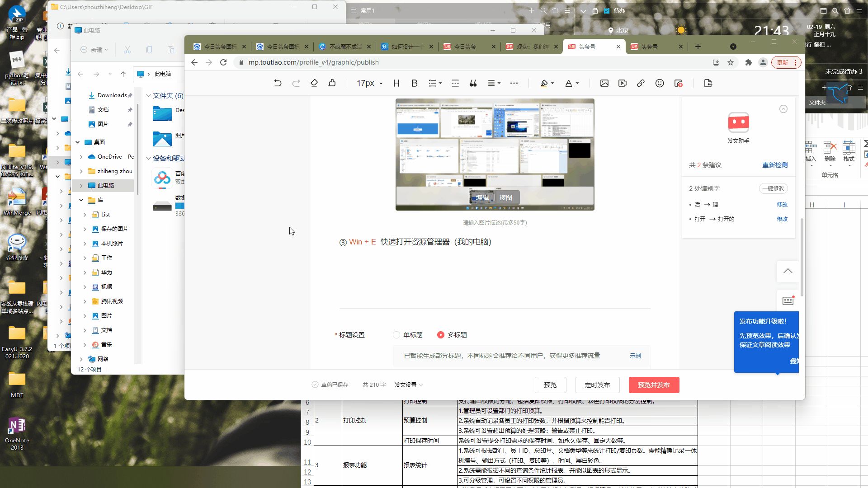Collapse the 发文助手 panel with the arrow
This screenshot has height=488, width=868.
pos(783,109)
